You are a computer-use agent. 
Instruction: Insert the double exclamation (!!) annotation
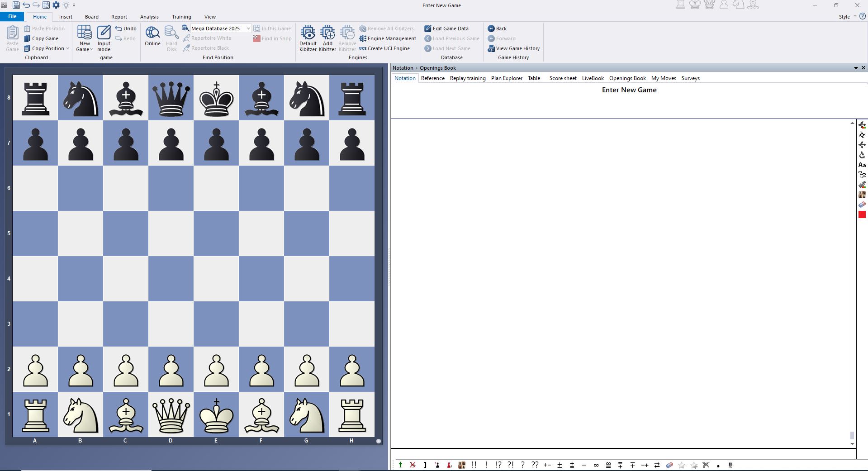[474, 465]
